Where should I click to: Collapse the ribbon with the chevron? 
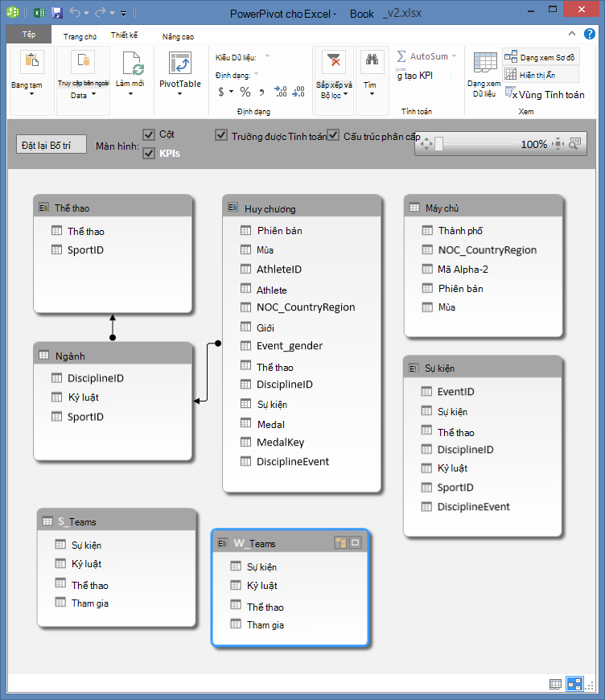pyautogui.click(x=571, y=34)
